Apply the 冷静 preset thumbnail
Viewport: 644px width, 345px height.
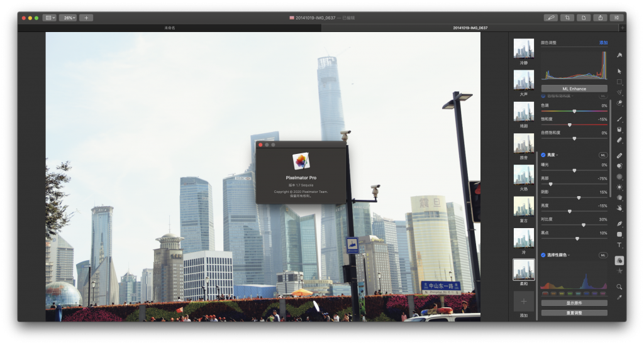(x=524, y=48)
